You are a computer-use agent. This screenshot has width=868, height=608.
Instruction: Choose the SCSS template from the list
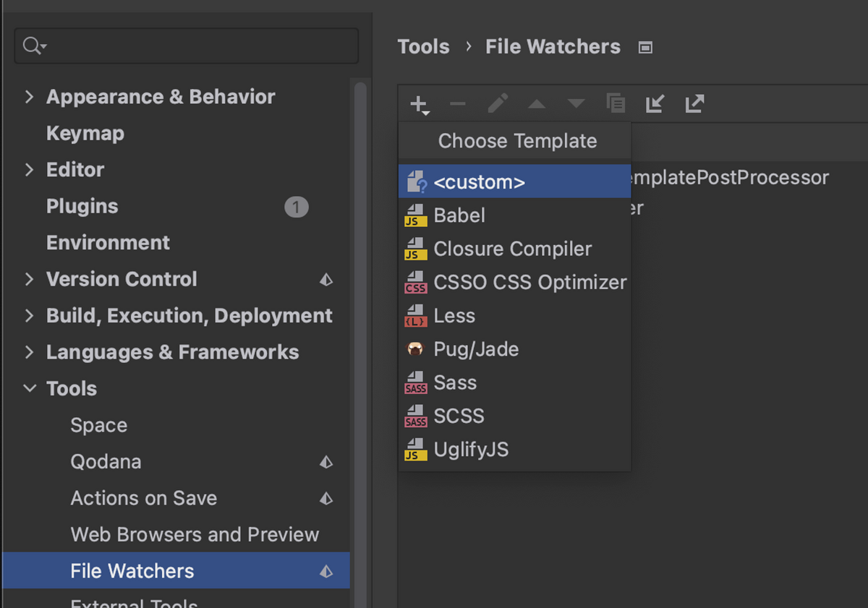[x=460, y=416]
